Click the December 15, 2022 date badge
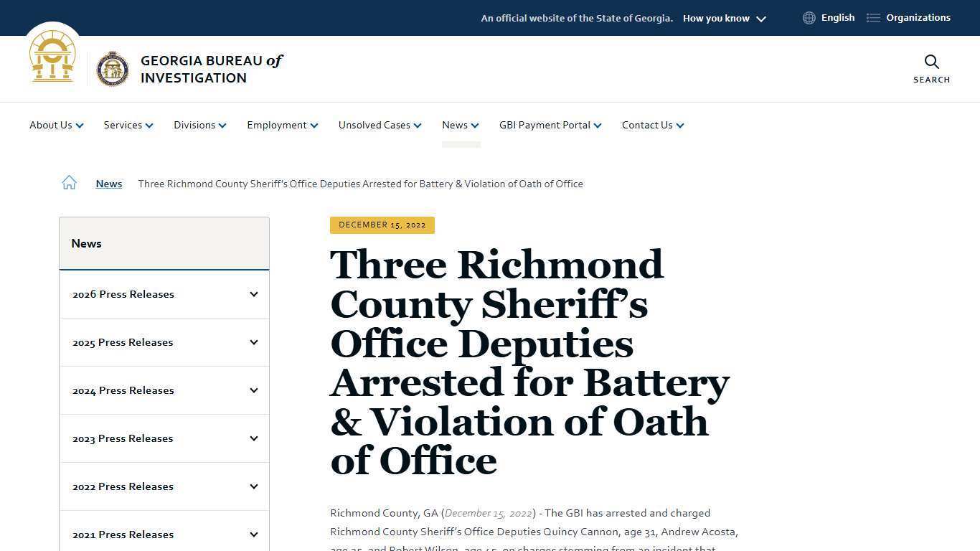This screenshot has height=551, width=980. point(382,225)
